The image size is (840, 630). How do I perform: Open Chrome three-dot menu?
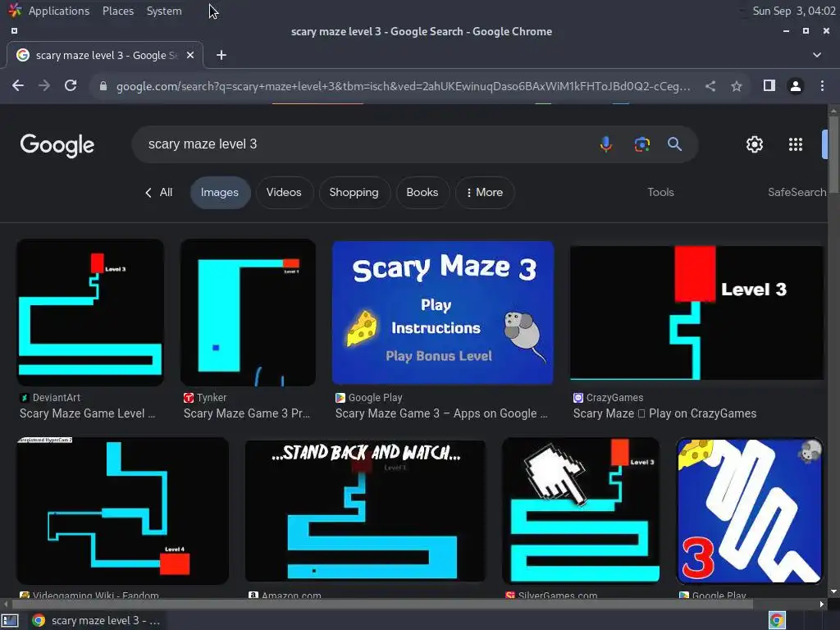tap(822, 85)
